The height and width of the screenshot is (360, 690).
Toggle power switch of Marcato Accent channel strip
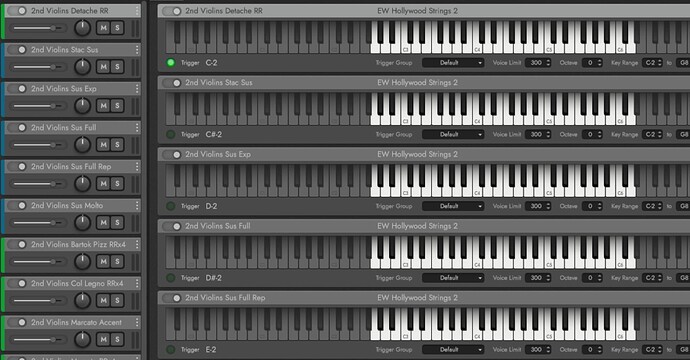(17, 322)
